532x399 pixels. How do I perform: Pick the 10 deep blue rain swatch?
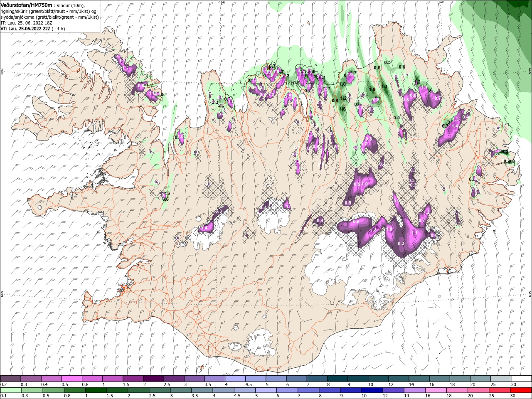372,390
